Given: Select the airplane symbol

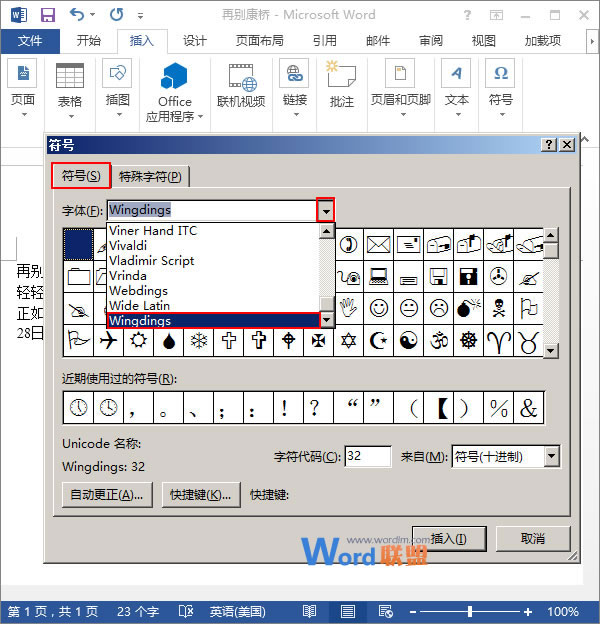Looking at the screenshot, I should click(x=108, y=340).
